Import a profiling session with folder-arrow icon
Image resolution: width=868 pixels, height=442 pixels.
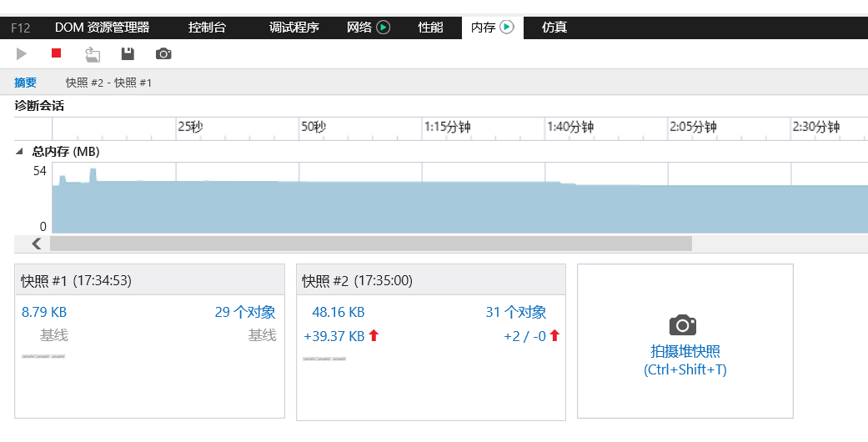click(x=93, y=53)
